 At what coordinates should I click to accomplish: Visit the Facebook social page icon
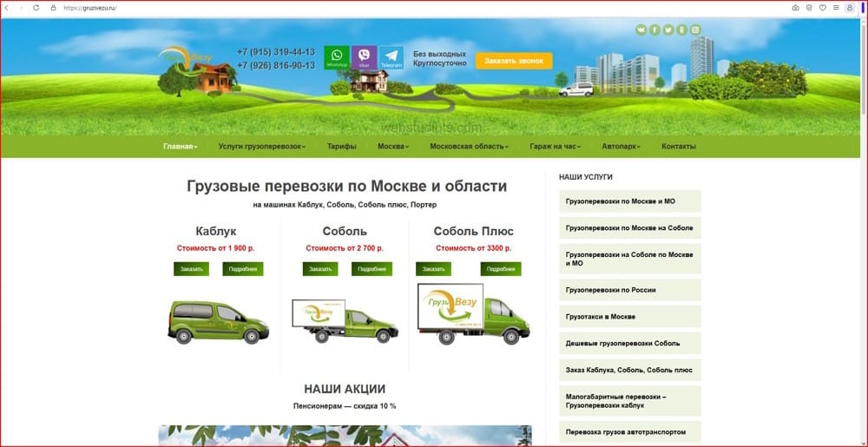pyautogui.click(x=654, y=30)
